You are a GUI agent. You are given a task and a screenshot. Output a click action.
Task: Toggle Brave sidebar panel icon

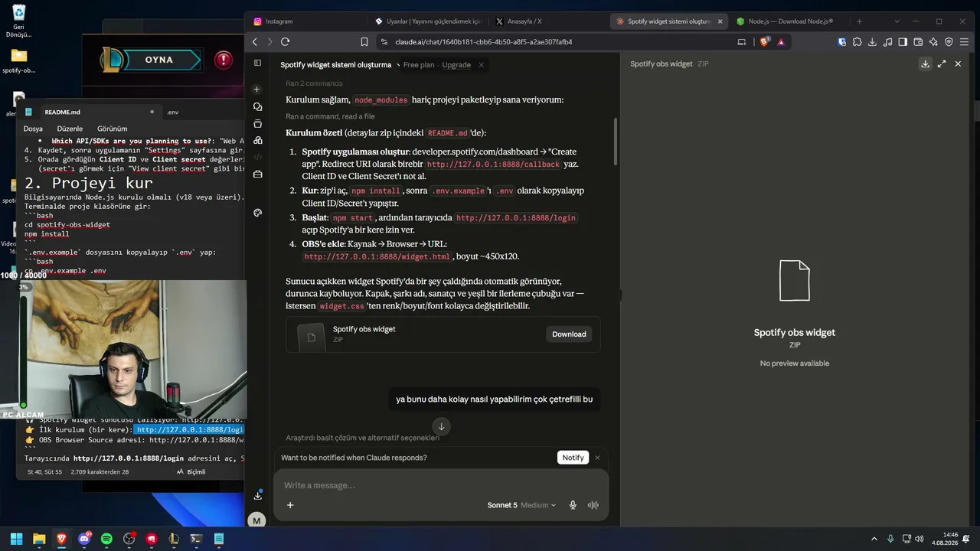tap(903, 42)
